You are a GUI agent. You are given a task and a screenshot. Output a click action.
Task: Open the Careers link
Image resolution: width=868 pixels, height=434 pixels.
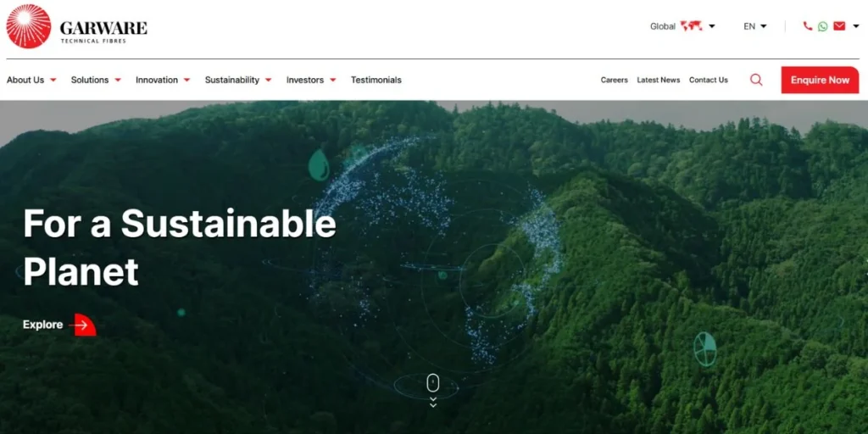pyautogui.click(x=614, y=80)
